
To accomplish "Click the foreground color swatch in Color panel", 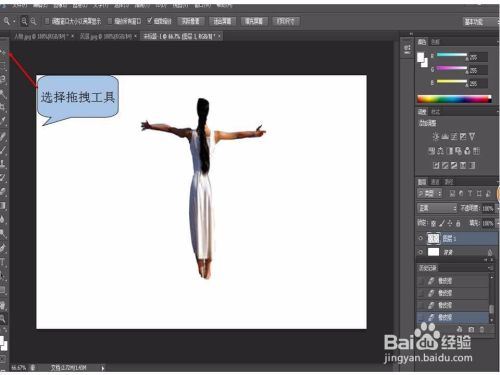I will click(421, 57).
